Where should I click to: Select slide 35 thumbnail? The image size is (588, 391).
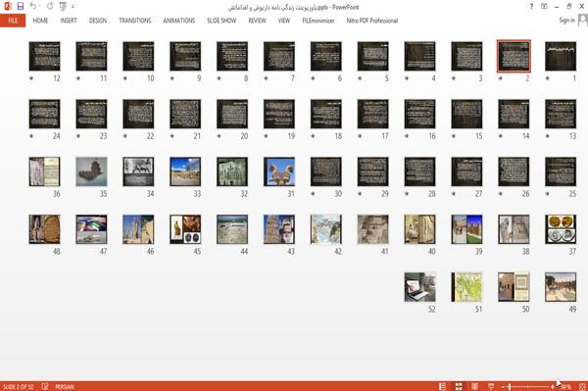point(91,171)
